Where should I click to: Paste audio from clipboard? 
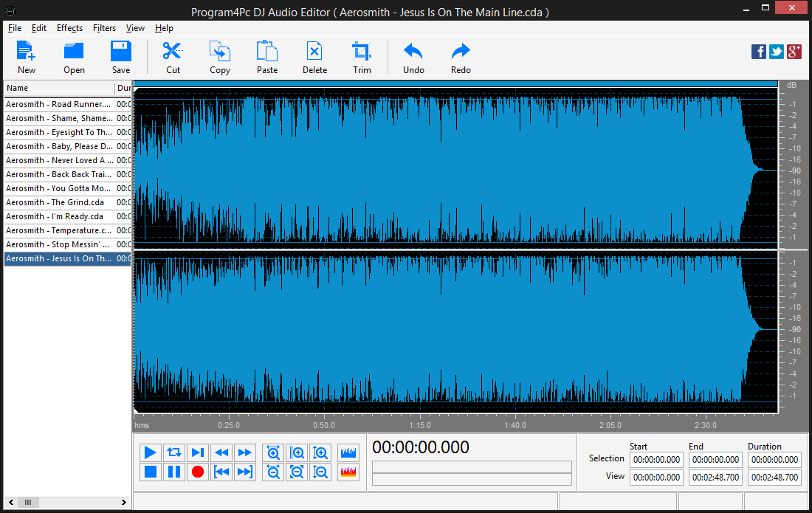(266, 56)
